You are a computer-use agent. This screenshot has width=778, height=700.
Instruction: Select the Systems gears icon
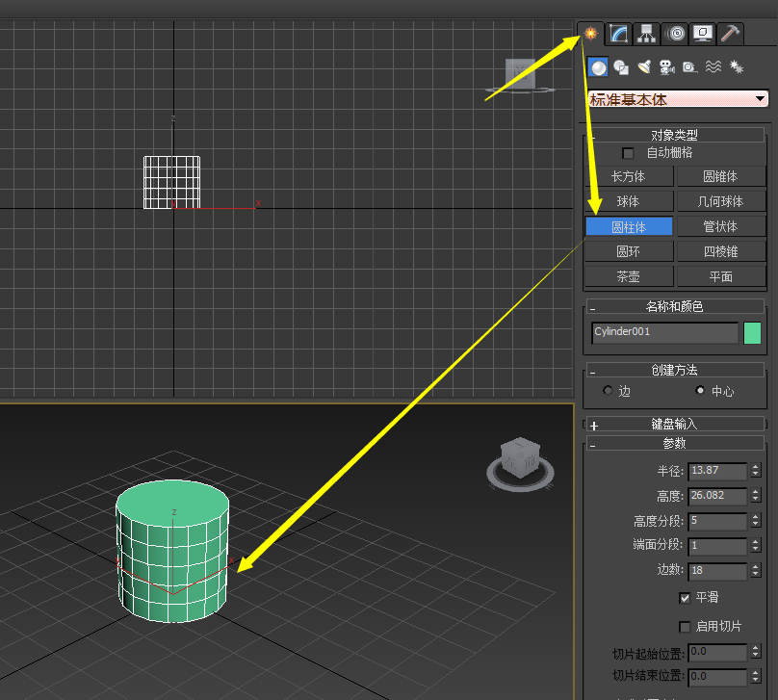[x=737, y=67]
